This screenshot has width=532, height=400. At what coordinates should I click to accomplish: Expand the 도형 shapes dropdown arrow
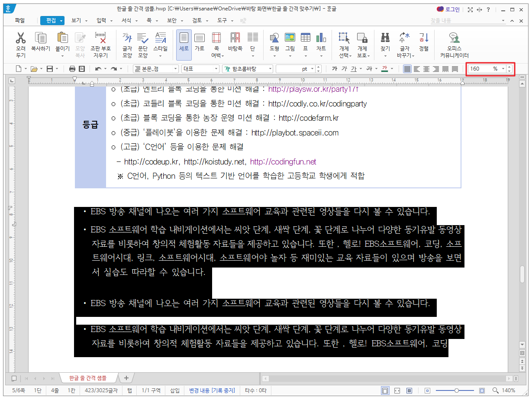tap(274, 56)
